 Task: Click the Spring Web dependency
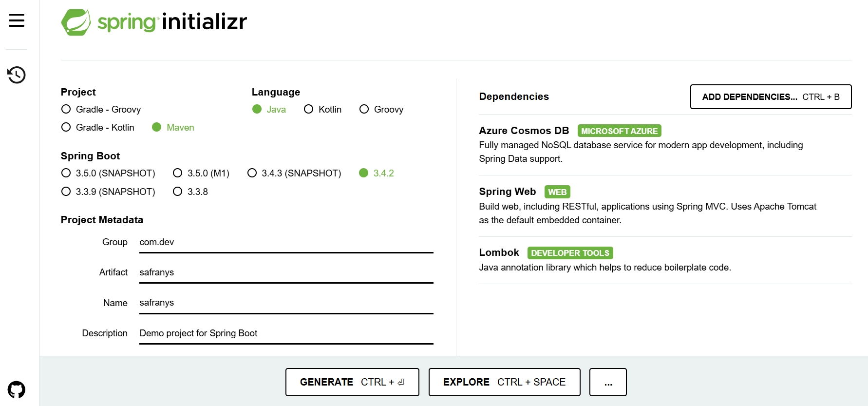(665, 205)
